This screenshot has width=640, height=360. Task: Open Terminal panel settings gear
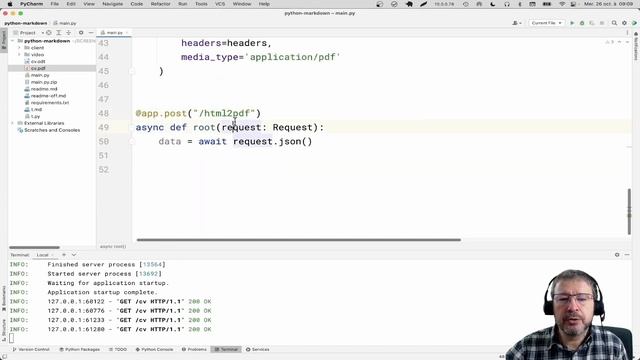pos(617,255)
